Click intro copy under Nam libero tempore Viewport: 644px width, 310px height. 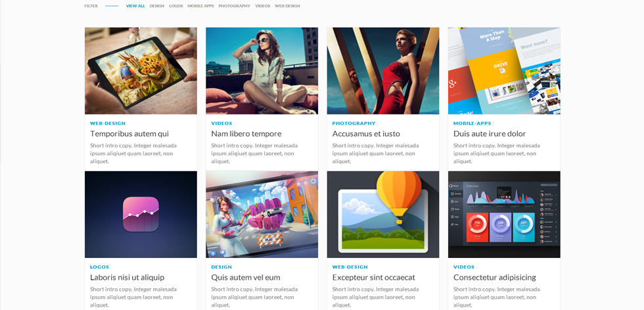[x=255, y=153]
